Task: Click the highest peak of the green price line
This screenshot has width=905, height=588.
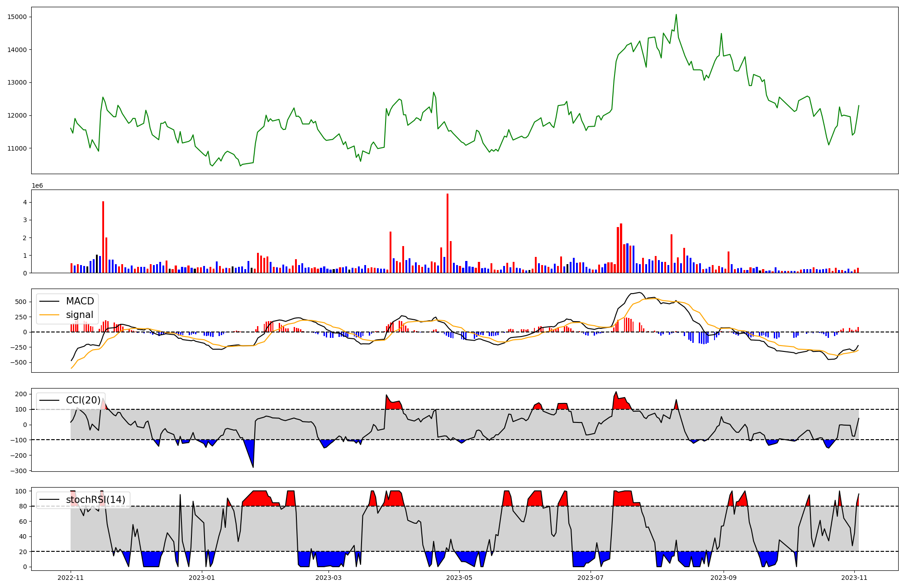Action: [x=676, y=15]
